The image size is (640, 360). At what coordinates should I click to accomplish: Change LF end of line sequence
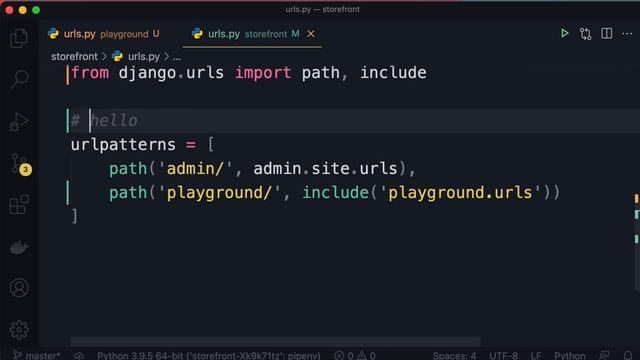pyautogui.click(x=536, y=356)
